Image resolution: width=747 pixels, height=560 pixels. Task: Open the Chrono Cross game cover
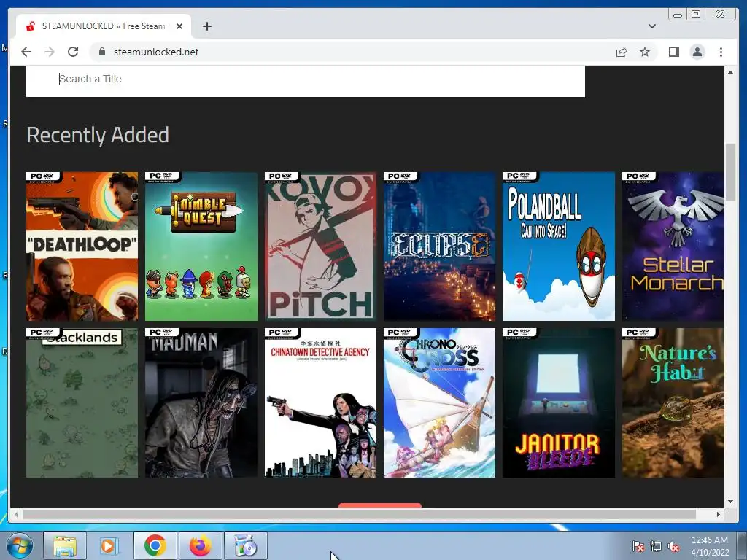439,402
